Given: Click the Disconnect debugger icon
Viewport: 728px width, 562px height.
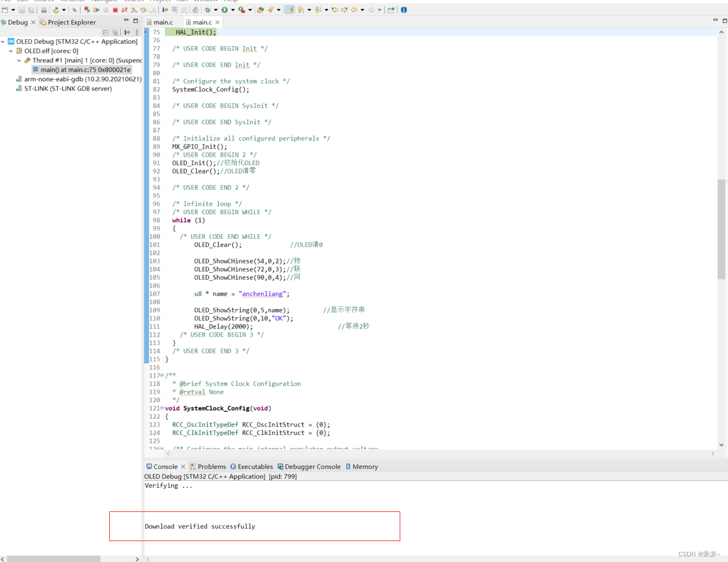Looking at the screenshot, I should [124, 10].
